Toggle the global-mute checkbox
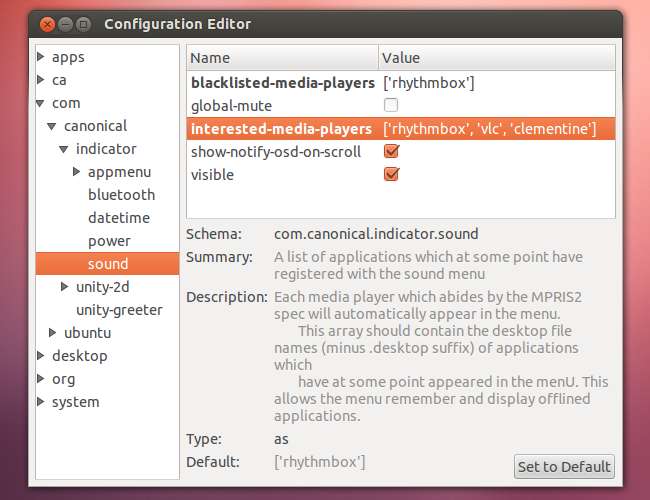Screen dimensions: 650x500 coord(391,105)
